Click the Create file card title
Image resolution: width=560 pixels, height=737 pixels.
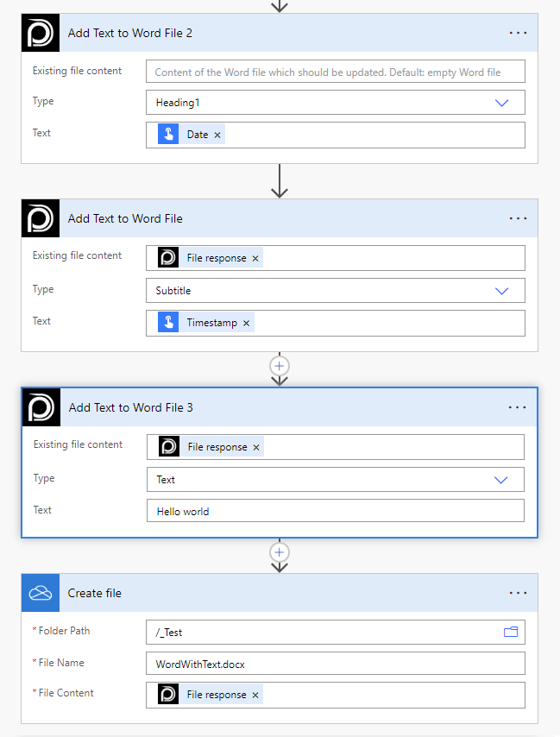95,594
